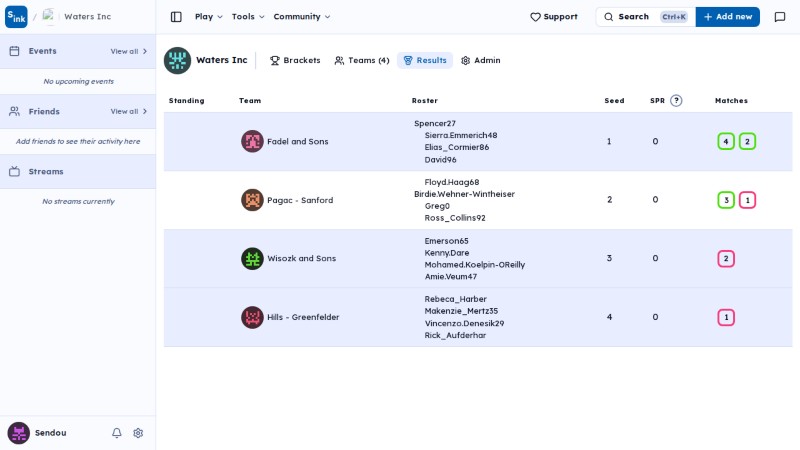Click the Waters Inc breadcrumb text
800x450 pixels.
[x=87, y=16]
